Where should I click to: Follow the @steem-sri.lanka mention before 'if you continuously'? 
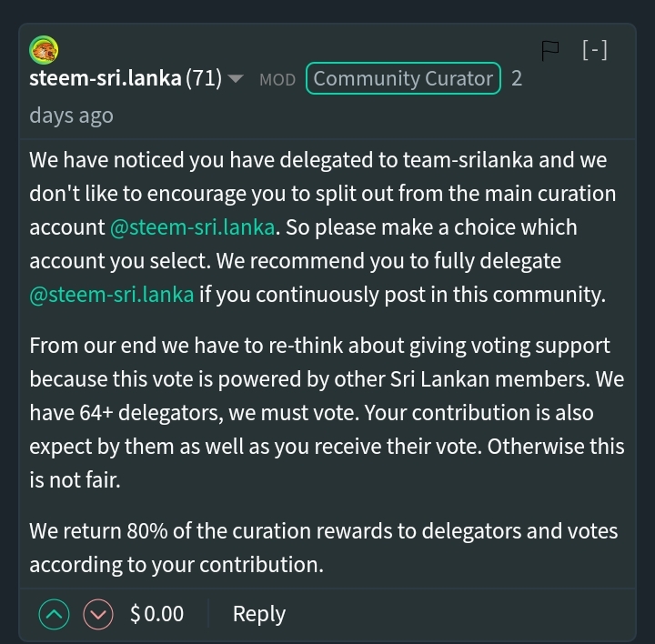tap(112, 295)
